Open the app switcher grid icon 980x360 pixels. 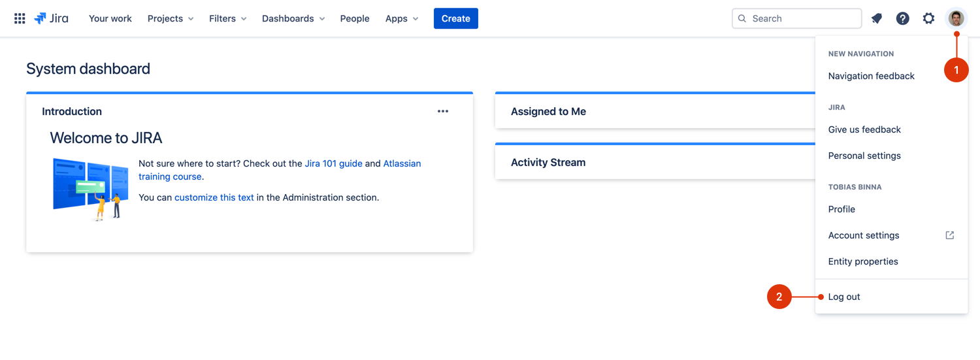pyautogui.click(x=20, y=18)
